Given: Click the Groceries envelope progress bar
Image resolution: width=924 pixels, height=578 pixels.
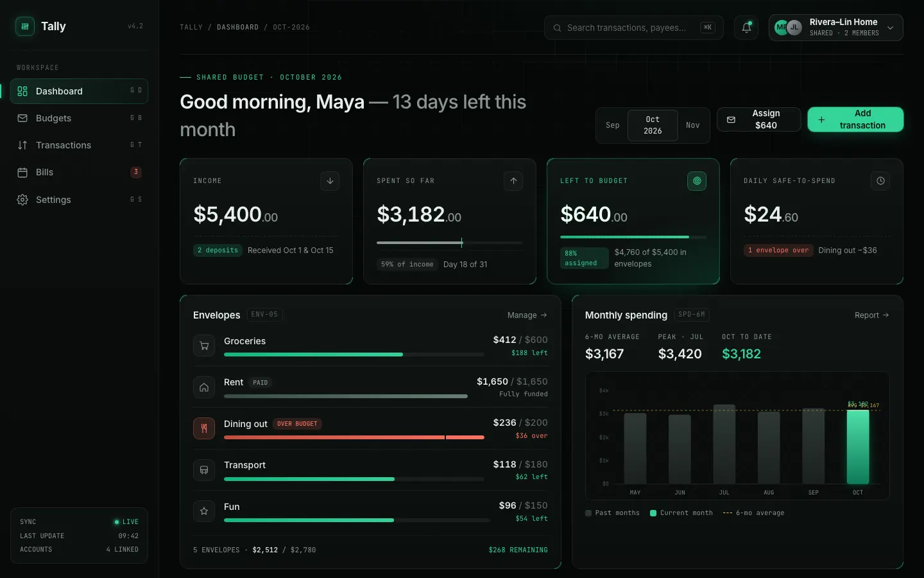Looking at the screenshot, I should (354, 355).
